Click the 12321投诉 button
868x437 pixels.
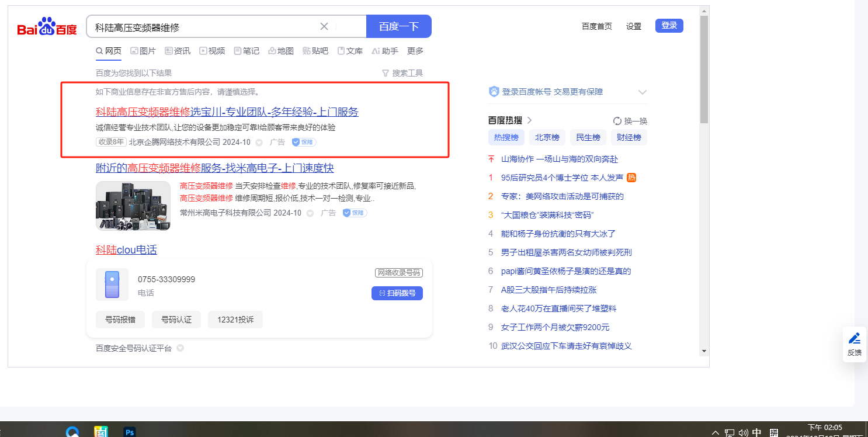point(235,320)
